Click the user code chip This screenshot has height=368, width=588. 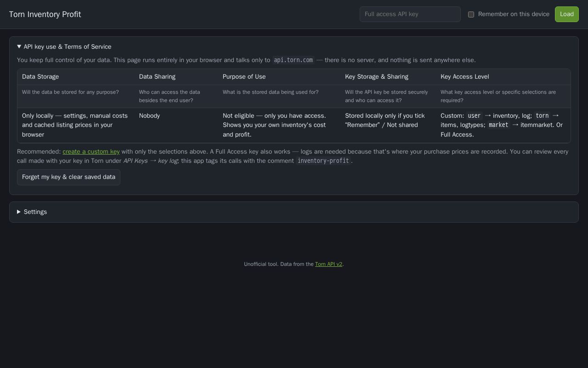click(474, 116)
